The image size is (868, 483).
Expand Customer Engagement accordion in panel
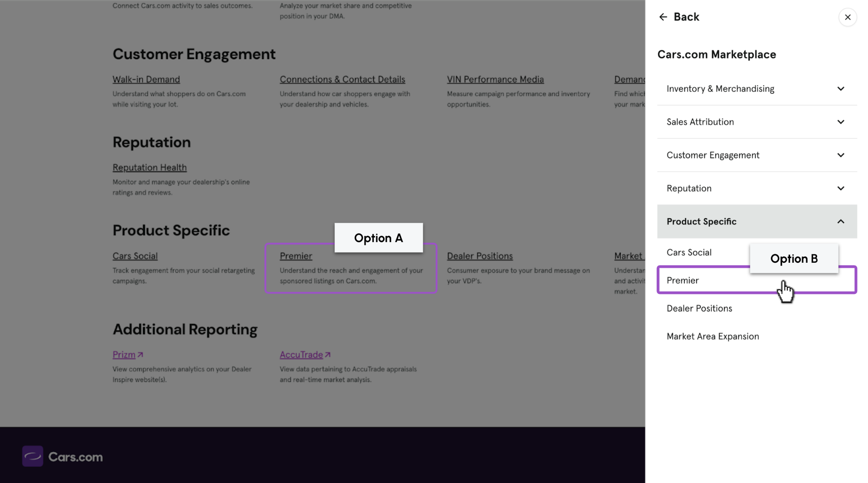pyautogui.click(x=757, y=155)
